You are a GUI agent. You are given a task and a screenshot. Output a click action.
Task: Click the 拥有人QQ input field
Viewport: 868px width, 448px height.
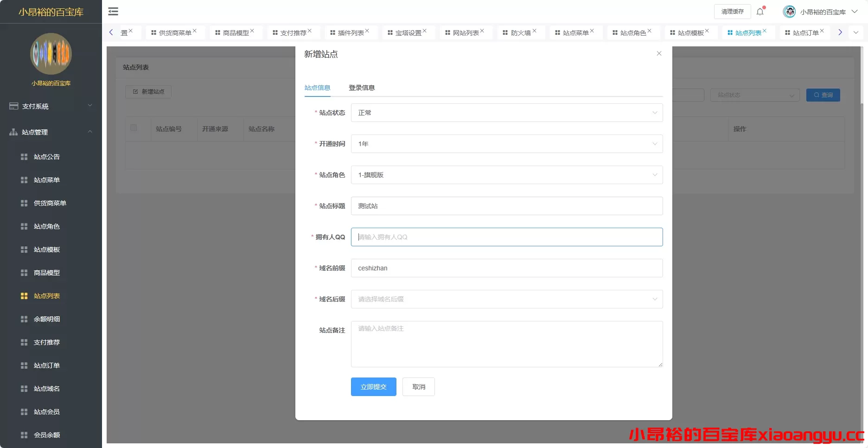507,237
